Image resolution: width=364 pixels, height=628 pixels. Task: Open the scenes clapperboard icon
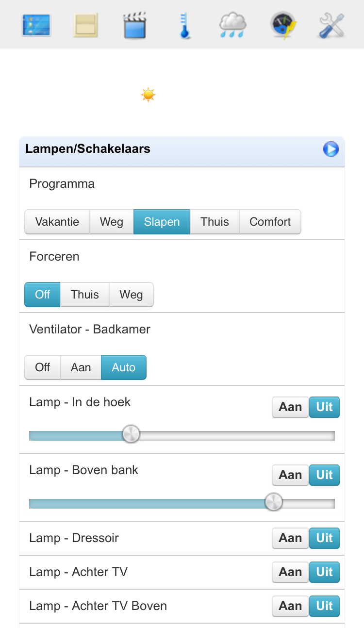point(135,25)
